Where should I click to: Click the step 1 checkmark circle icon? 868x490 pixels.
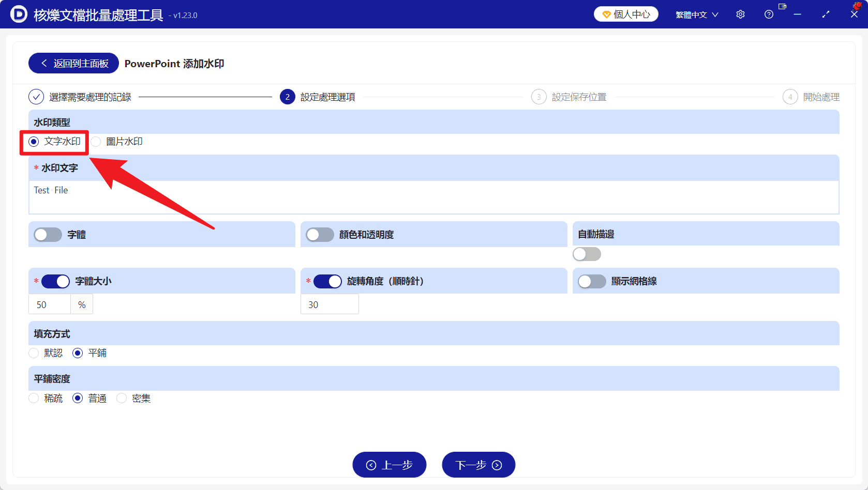36,97
